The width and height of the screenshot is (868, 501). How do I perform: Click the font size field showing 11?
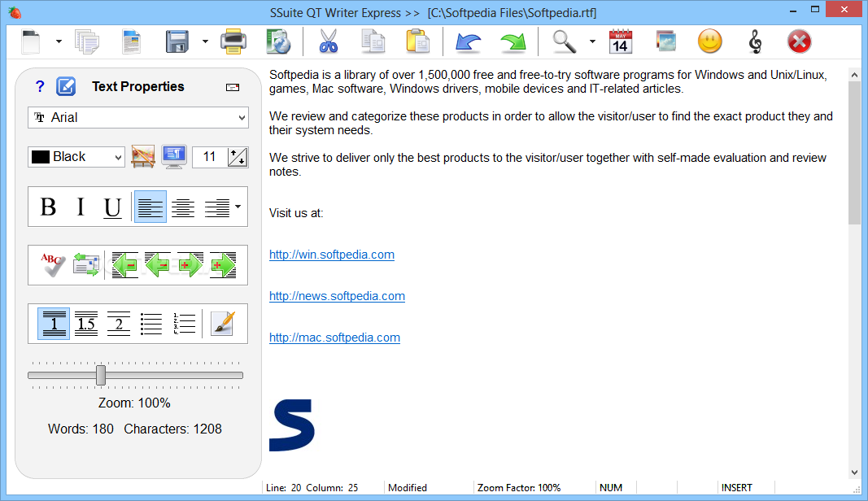click(210, 157)
